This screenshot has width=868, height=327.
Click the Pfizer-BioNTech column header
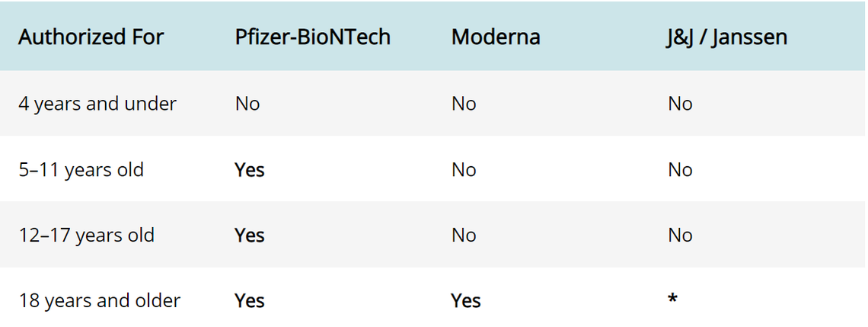coord(312,37)
